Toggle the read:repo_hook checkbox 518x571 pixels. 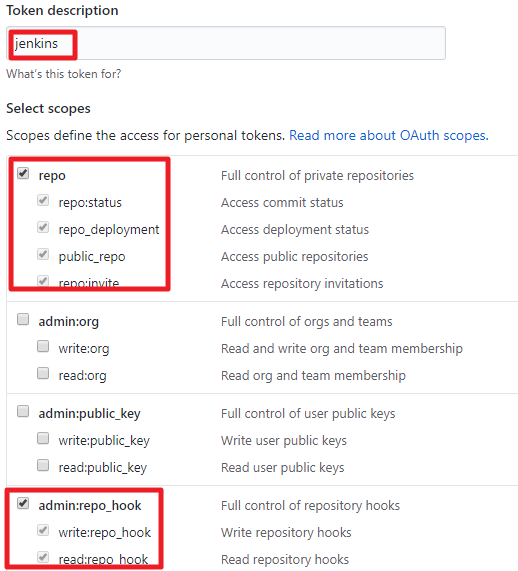point(43,557)
